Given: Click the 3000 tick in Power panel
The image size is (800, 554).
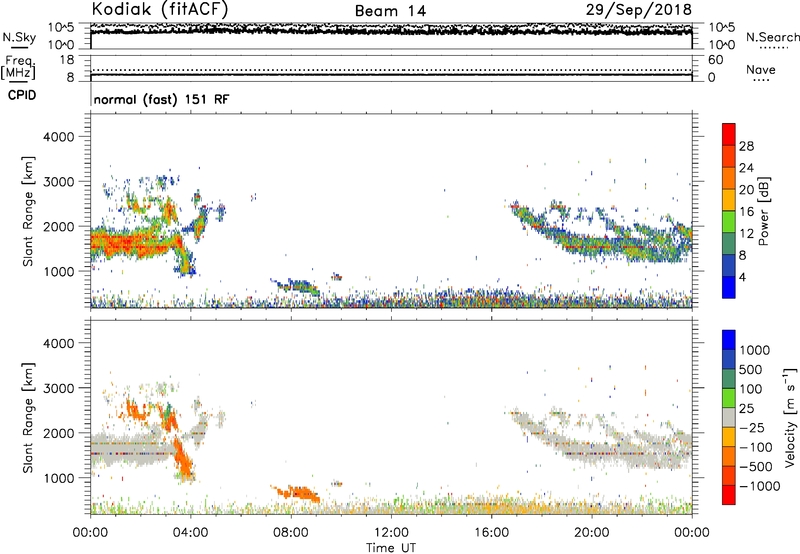Looking at the screenshot, I should tap(58, 182).
